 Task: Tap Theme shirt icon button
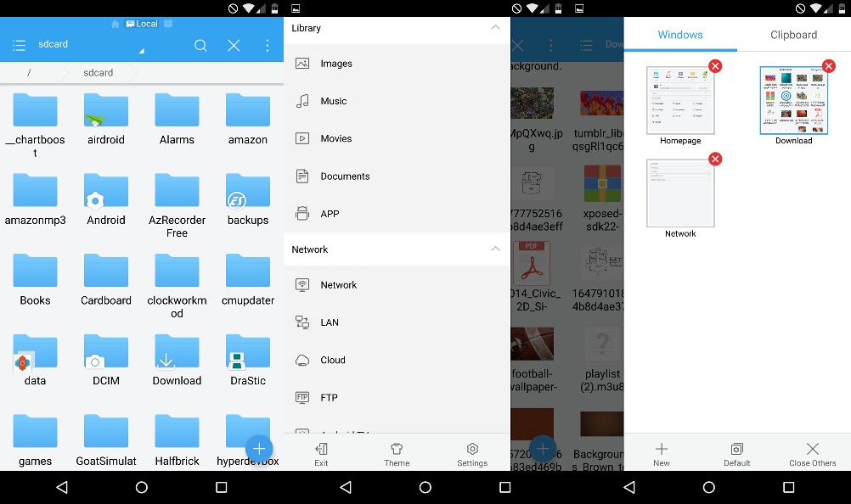397,454
